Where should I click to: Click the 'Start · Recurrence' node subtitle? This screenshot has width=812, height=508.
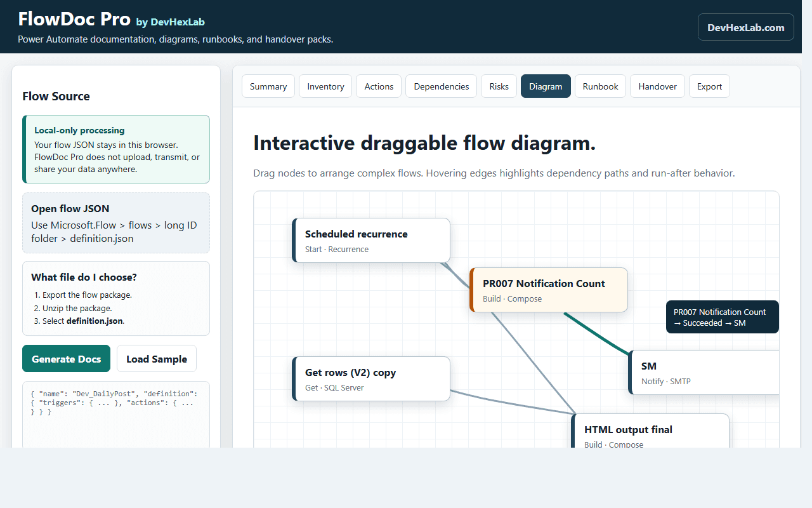pos(337,250)
